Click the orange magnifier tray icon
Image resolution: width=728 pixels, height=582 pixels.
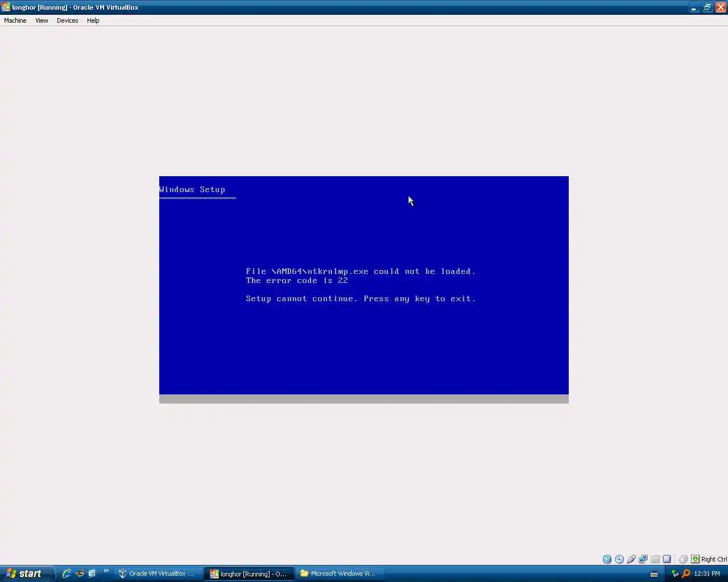tap(686, 573)
